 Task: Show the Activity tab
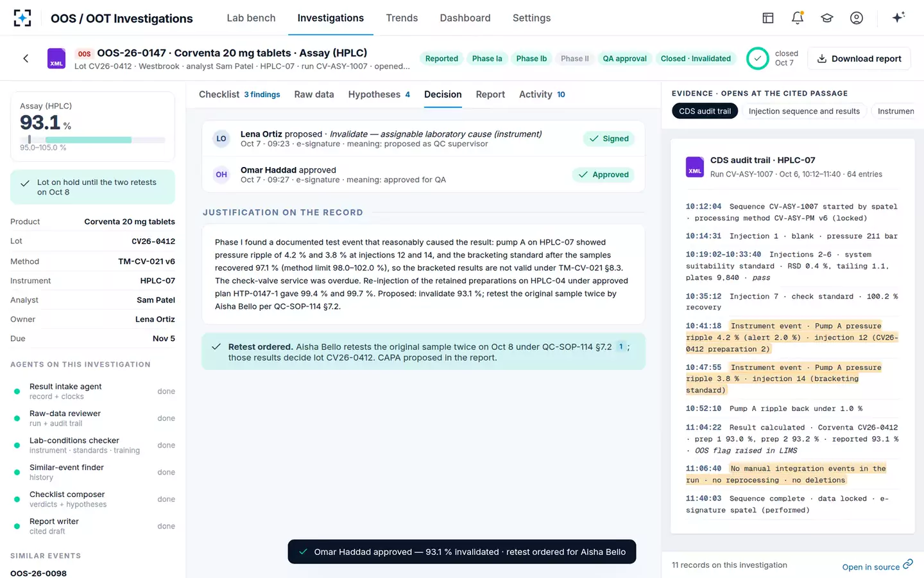542,94
